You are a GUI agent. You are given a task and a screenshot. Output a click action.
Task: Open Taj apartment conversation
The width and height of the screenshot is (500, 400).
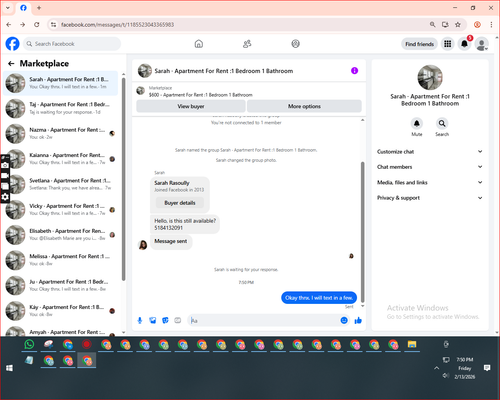(61, 108)
